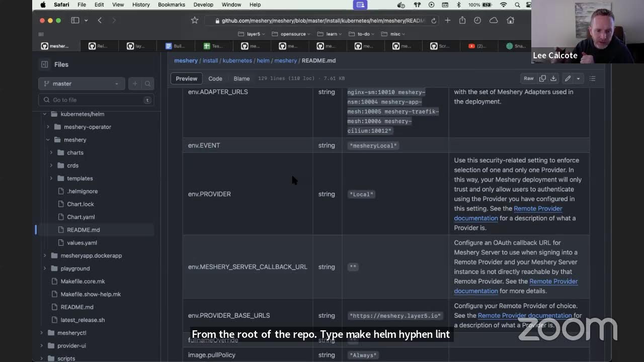Click the Bluetooth menu bar icon

(x=458, y=5)
